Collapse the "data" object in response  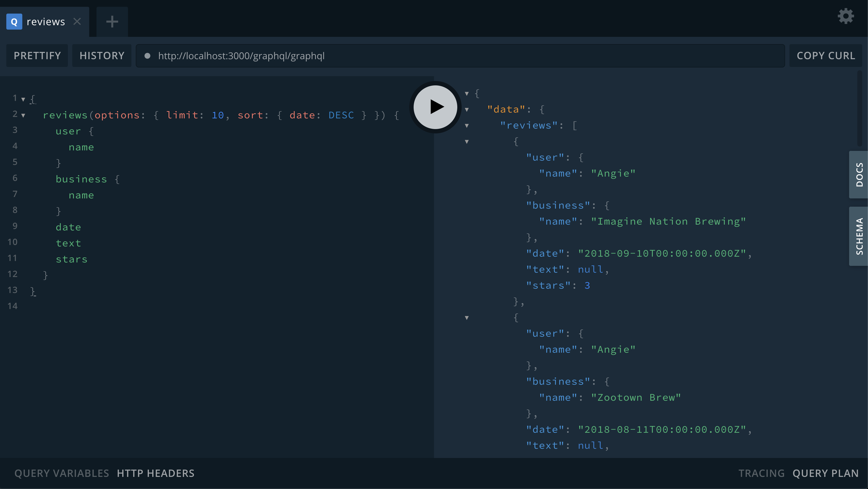[x=467, y=110]
